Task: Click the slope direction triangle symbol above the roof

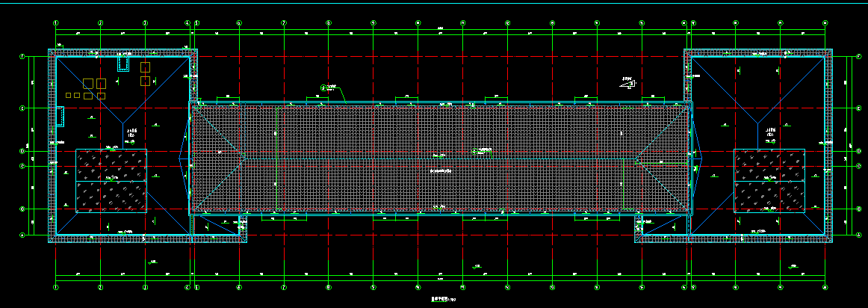Action: point(628,84)
